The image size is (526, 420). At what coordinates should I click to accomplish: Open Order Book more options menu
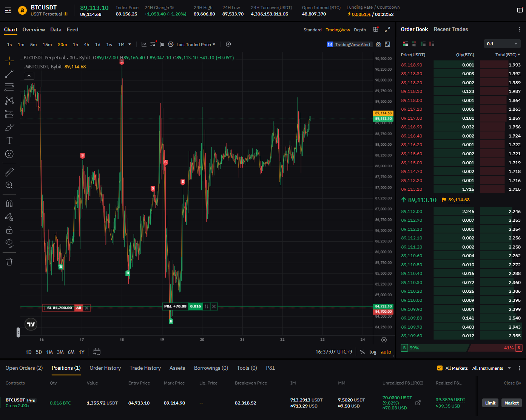520,29
